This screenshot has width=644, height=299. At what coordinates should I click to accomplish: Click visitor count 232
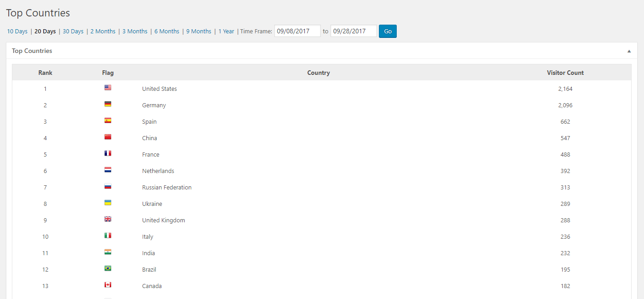tap(565, 253)
